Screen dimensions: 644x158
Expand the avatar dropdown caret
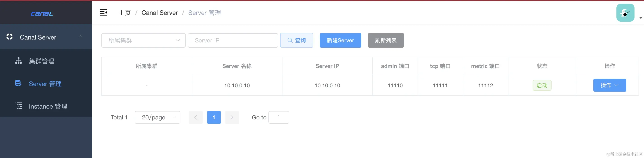641,18
